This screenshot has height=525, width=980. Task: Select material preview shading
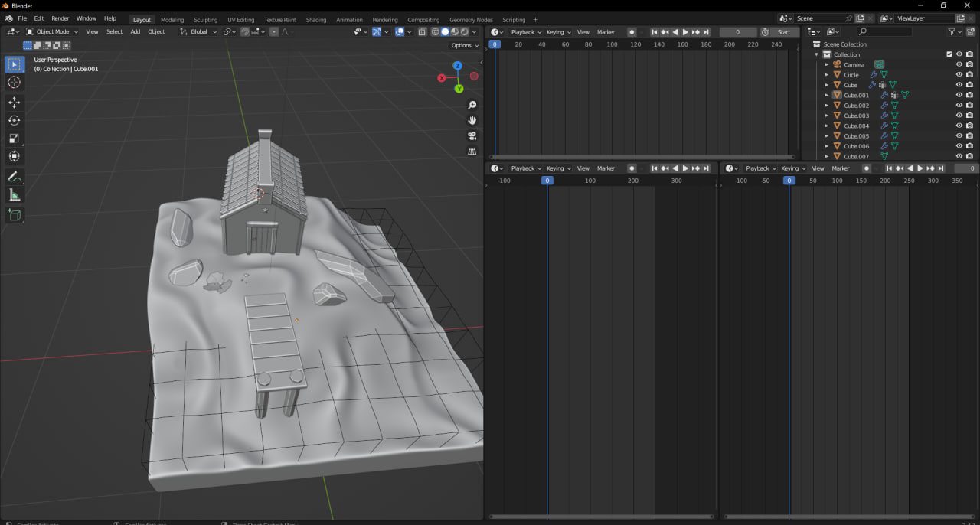pyautogui.click(x=455, y=31)
